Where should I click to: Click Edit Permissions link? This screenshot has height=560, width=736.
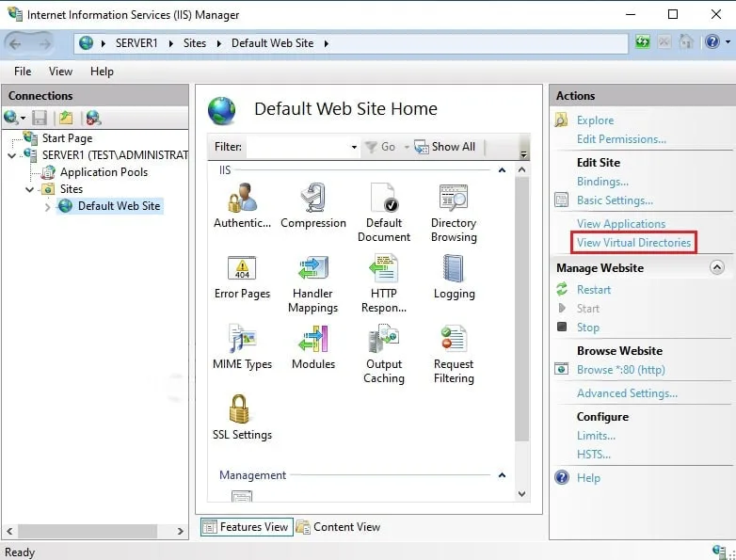[x=621, y=139]
